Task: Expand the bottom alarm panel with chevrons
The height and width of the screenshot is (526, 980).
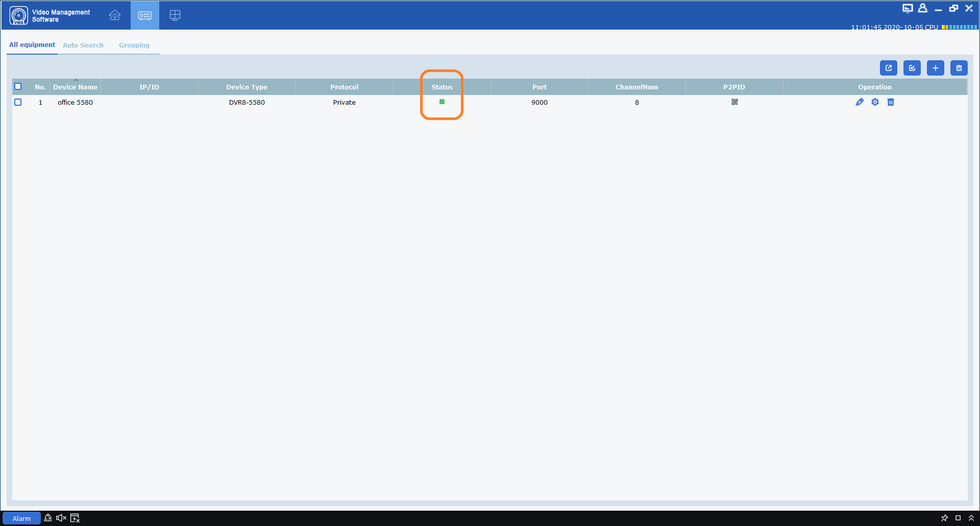Action: [971, 518]
